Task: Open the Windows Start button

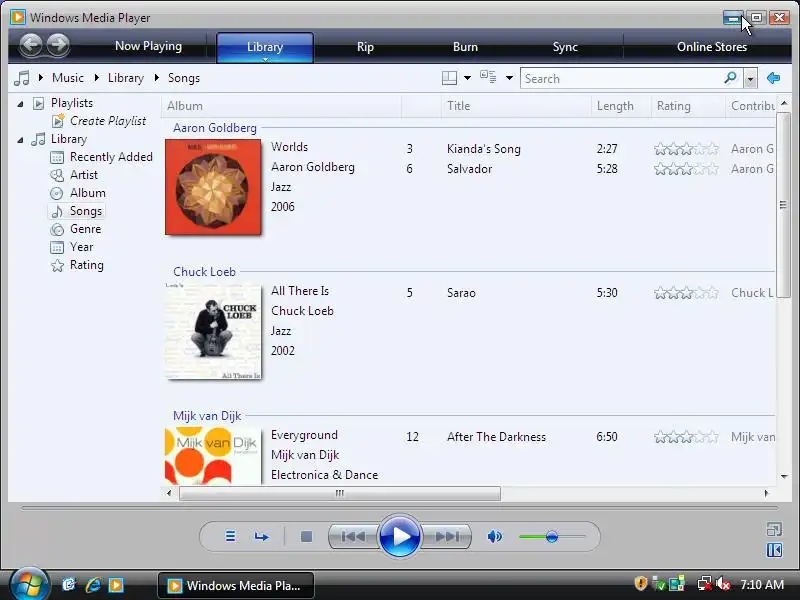Action: click(x=29, y=584)
